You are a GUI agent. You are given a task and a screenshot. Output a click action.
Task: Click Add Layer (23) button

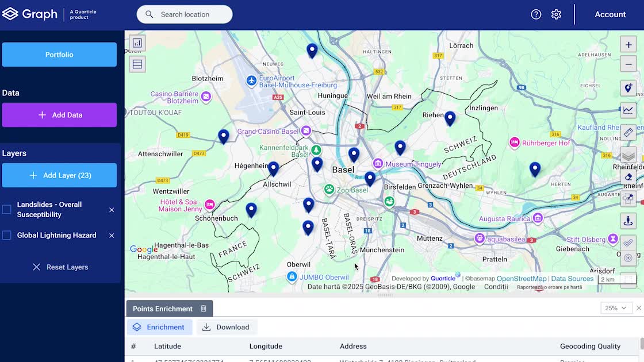(59, 175)
